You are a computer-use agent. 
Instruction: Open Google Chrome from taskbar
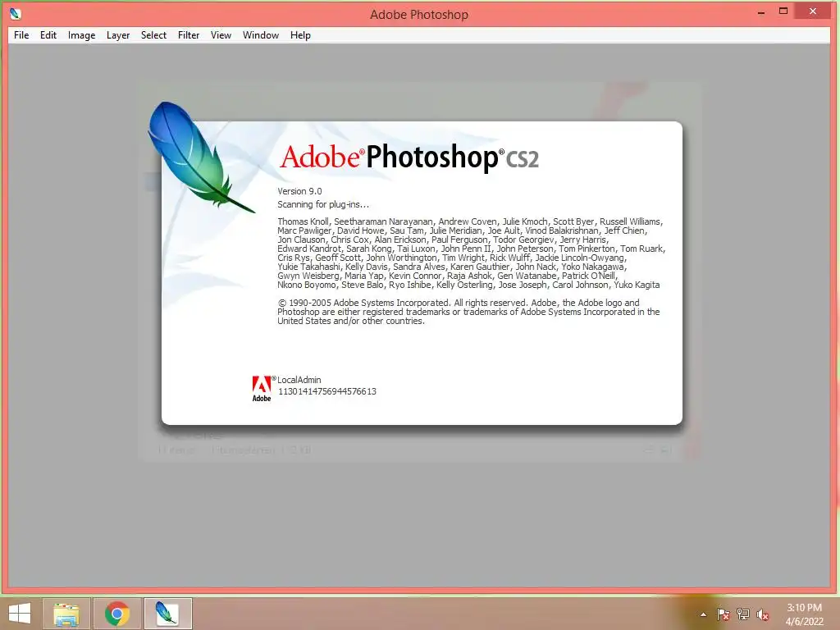point(117,614)
